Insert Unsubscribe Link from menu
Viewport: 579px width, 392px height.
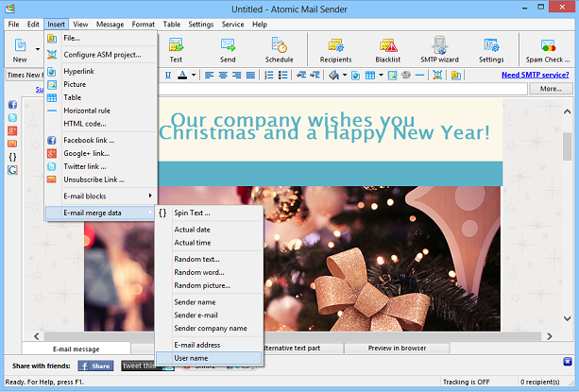94,179
